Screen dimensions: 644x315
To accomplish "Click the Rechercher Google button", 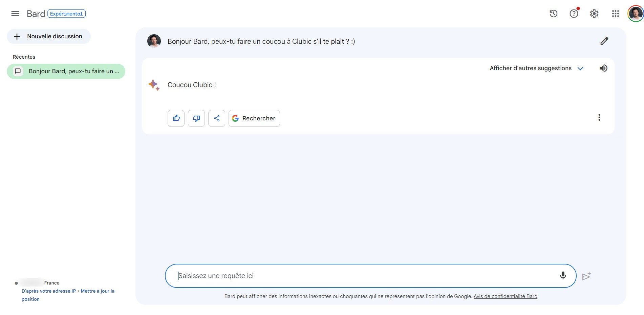I will [254, 118].
